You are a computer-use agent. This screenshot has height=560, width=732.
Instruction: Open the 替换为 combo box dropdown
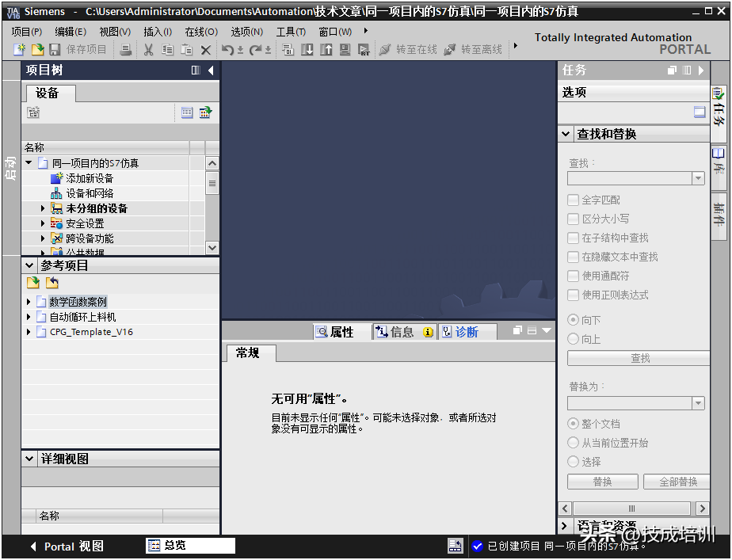(698, 403)
